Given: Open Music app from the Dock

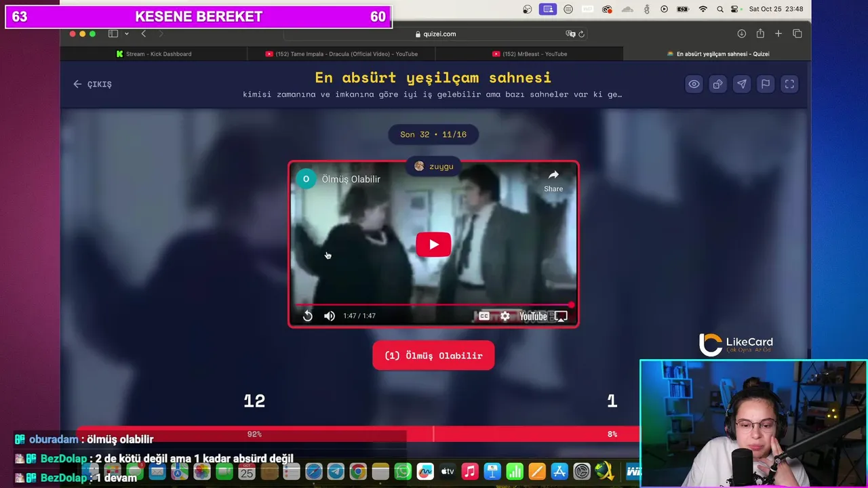Looking at the screenshot, I should 470,472.
